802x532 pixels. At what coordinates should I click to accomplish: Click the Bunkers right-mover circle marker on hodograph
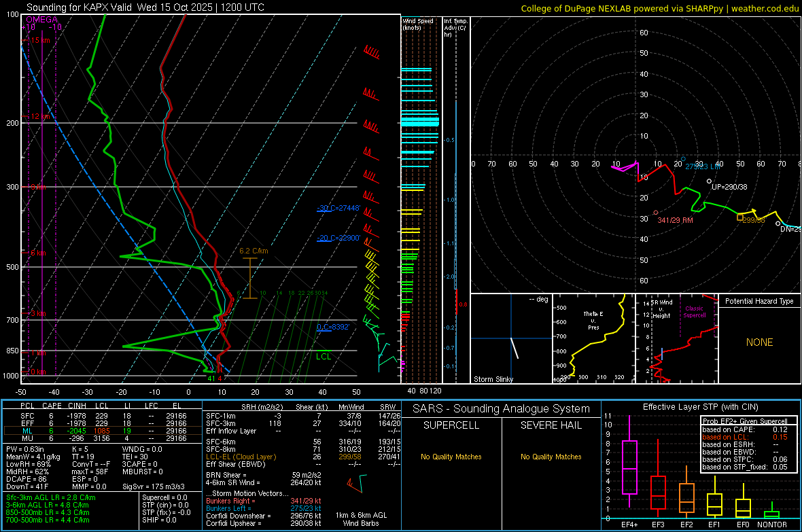(x=656, y=213)
